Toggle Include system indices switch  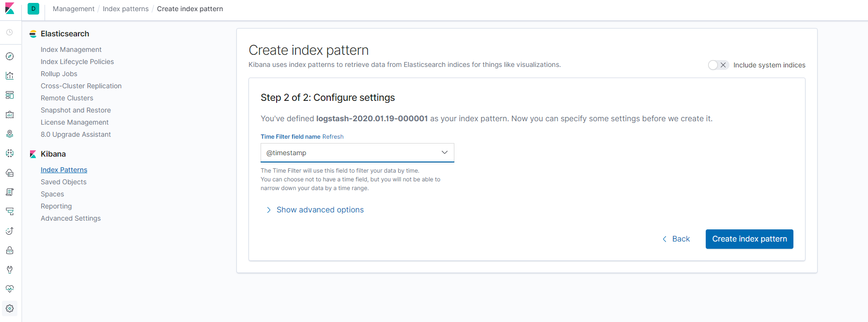click(718, 65)
